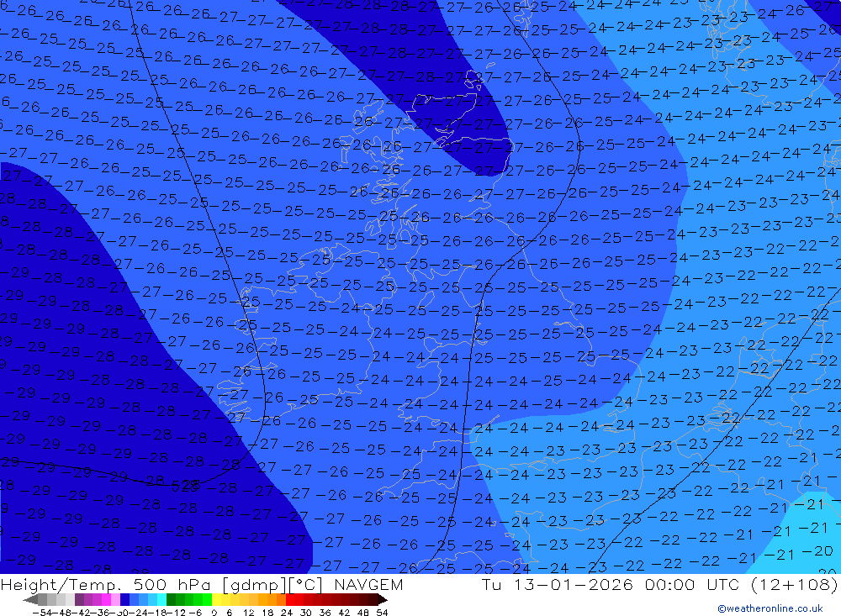The image size is (841, 616).
Task: Click the map title reading Height/Temp. 500 hPa NAVGEM
Action: click(x=202, y=584)
